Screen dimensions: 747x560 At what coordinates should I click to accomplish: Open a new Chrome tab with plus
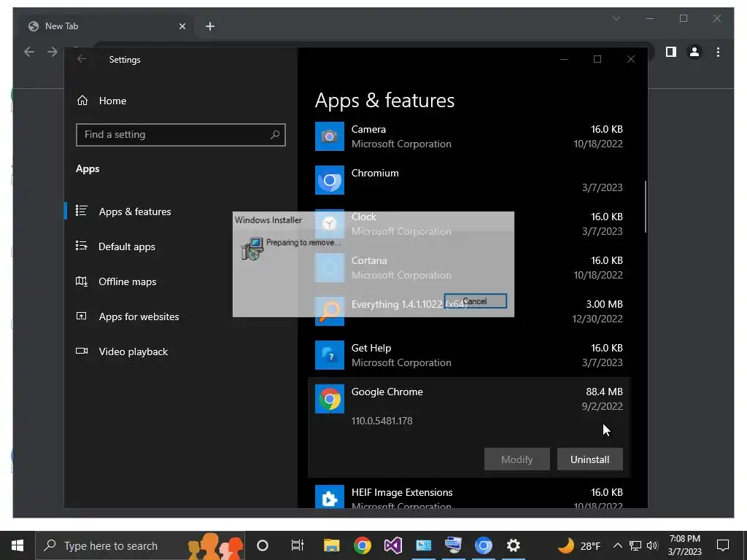pyautogui.click(x=210, y=26)
